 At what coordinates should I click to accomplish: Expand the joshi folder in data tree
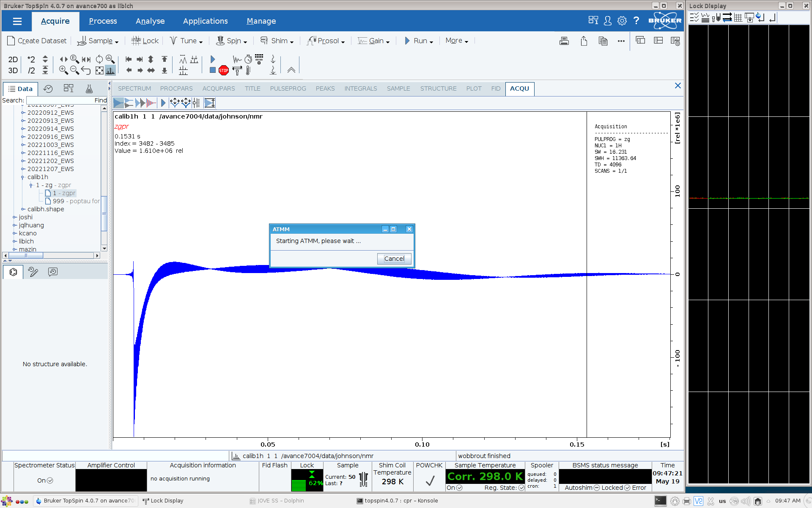coord(15,217)
